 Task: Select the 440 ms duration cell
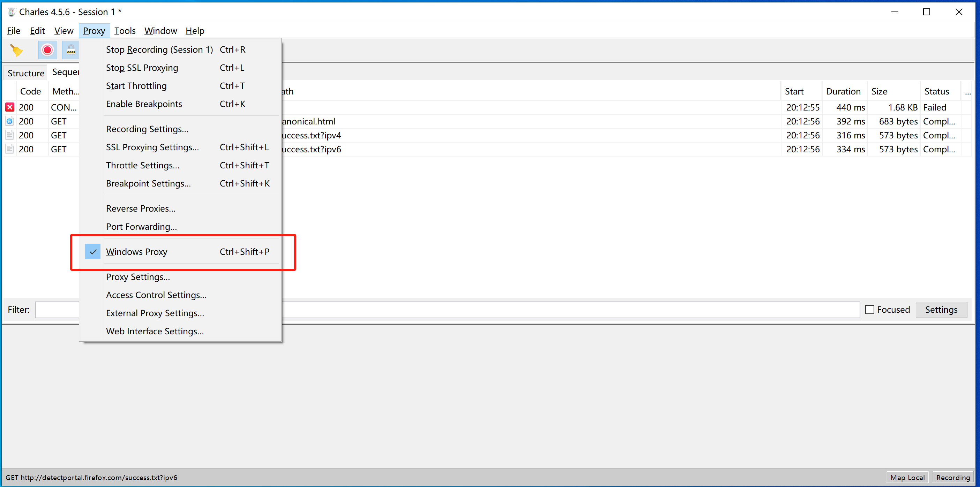click(844, 108)
